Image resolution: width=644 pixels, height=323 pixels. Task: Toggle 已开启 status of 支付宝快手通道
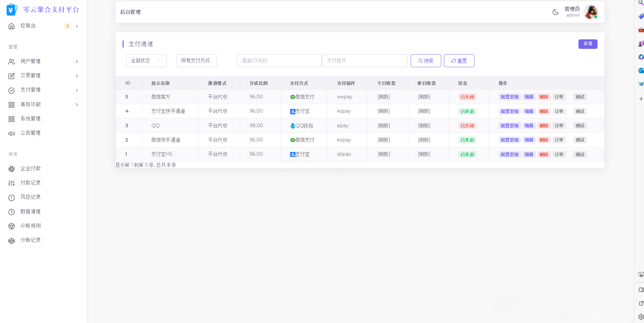pyautogui.click(x=467, y=111)
